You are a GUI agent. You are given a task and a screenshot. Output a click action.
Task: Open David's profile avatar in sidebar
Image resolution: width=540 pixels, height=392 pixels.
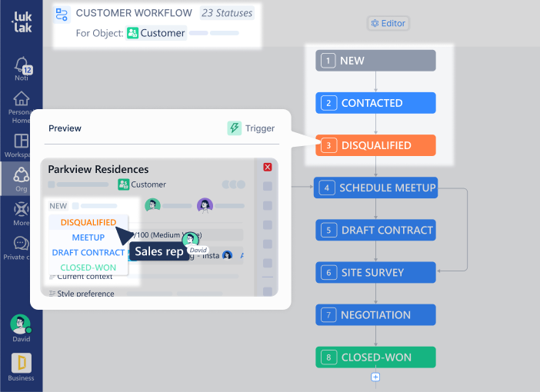21,324
